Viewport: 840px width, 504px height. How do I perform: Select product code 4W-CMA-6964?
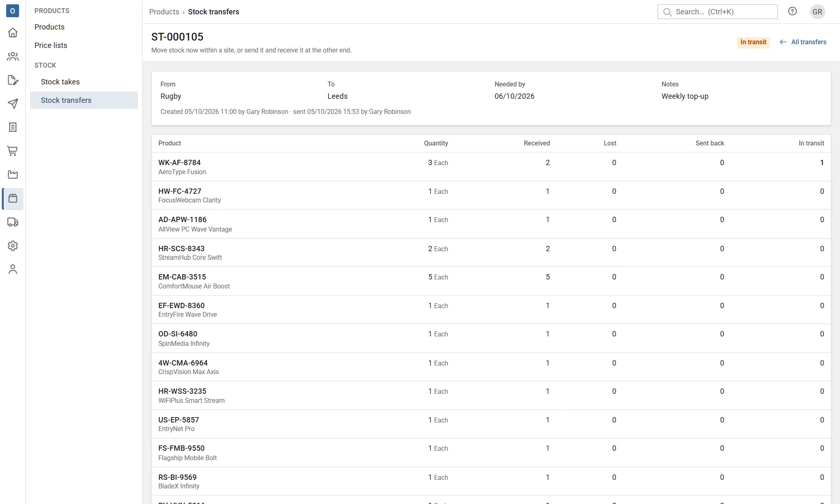click(183, 363)
